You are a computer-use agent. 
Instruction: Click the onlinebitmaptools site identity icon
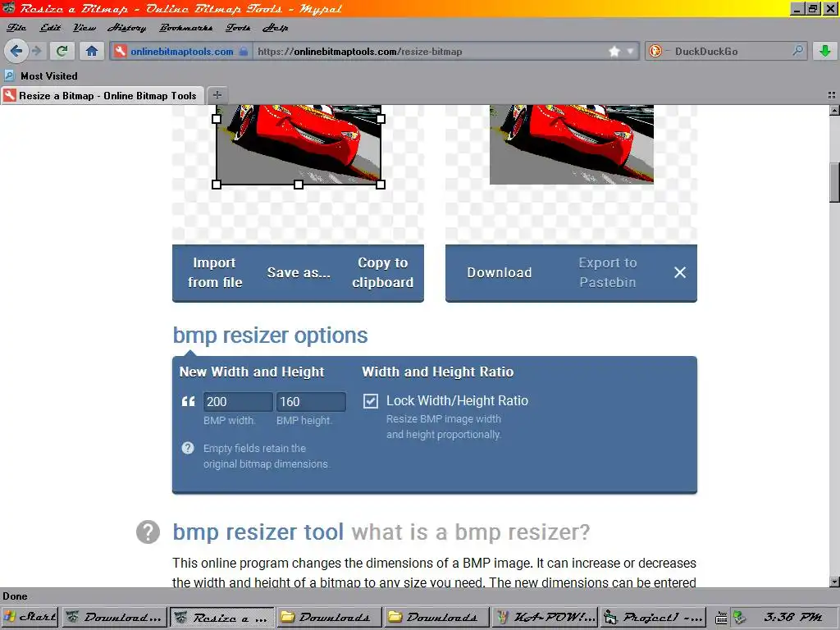click(x=121, y=52)
